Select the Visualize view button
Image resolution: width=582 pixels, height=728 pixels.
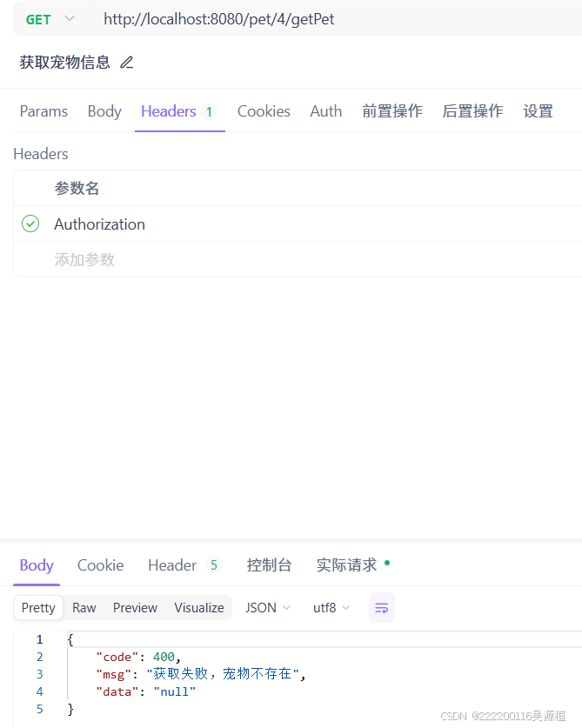click(x=199, y=608)
